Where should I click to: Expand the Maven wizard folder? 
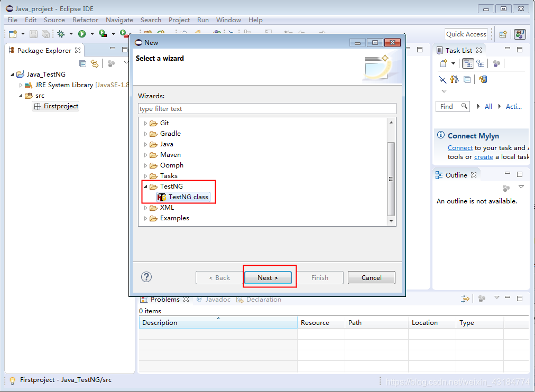pos(146,155)
